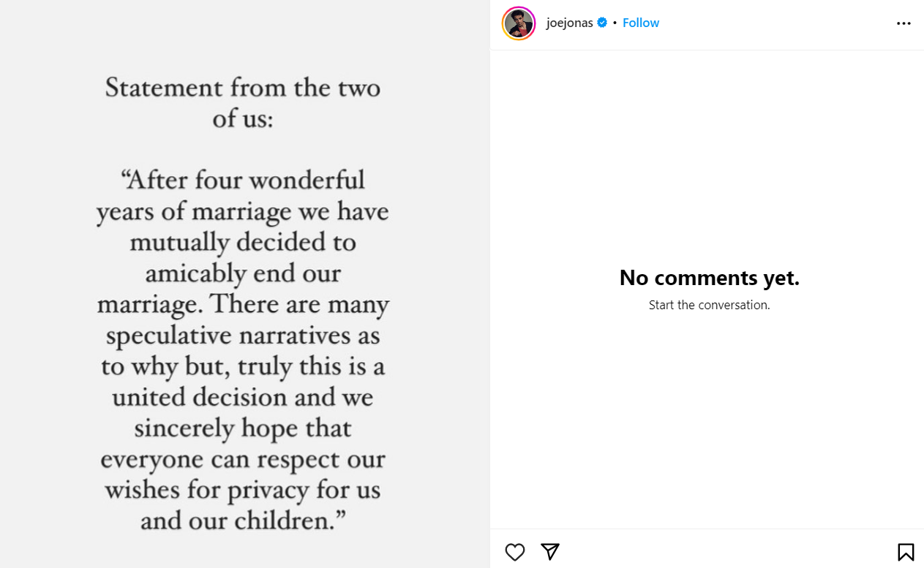Viewport: 924px width, 568px height.
Task: Click the "After four wonderful" text line
Action: (243, 180)
